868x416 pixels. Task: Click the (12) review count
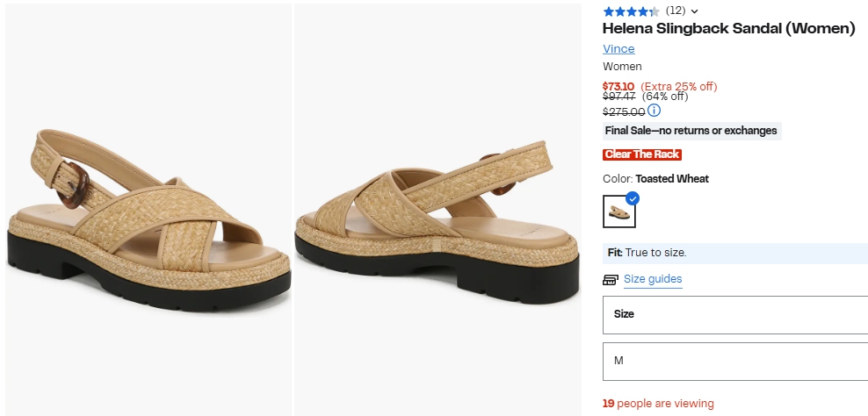click(676, 11)
